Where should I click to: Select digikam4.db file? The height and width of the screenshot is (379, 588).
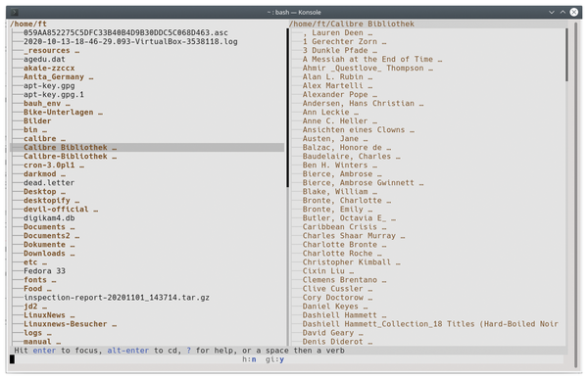click(x=49, y=218)
